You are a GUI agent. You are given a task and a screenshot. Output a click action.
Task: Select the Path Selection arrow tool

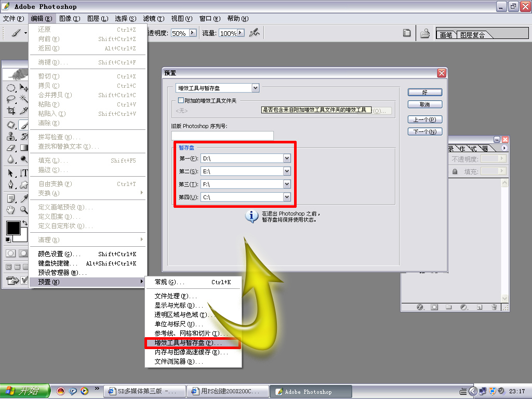(11, 173)
